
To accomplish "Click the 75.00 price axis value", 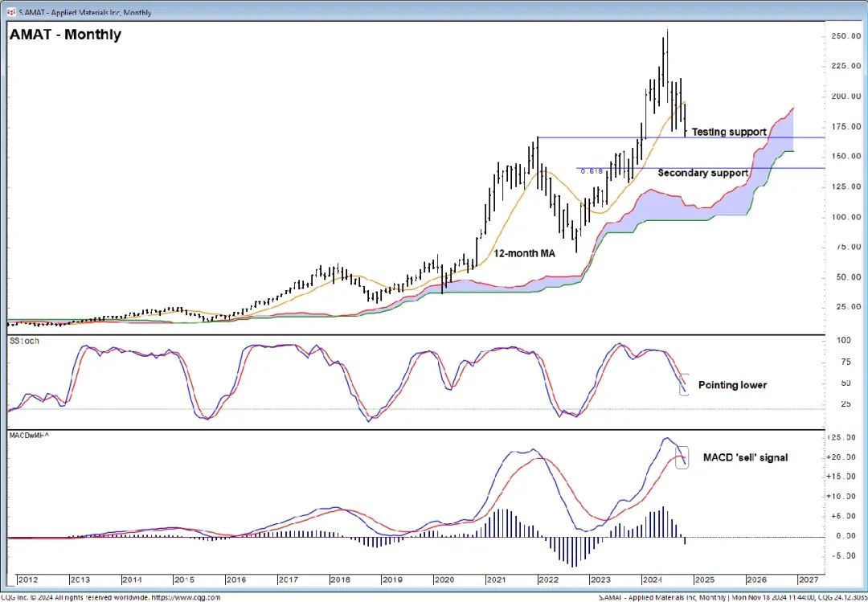I will coord(848,247).
